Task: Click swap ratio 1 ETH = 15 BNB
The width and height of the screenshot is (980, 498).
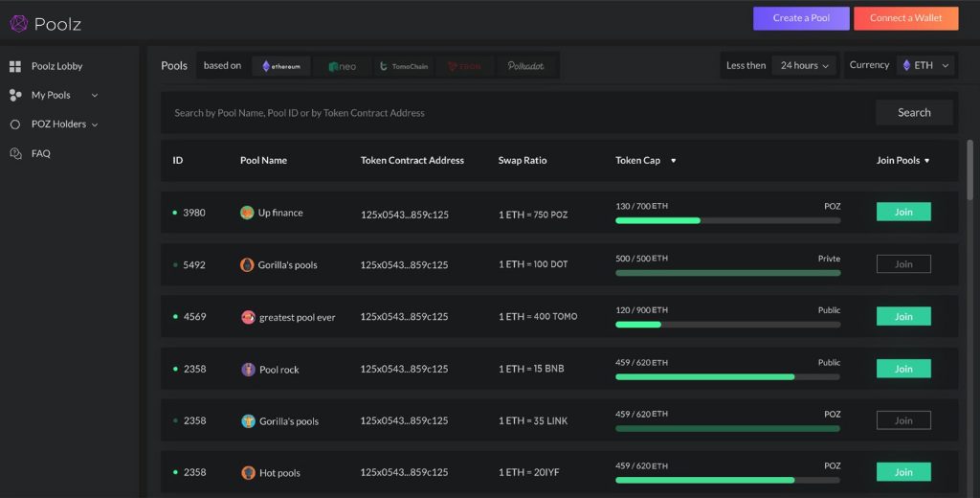Action: click(531, 369)
